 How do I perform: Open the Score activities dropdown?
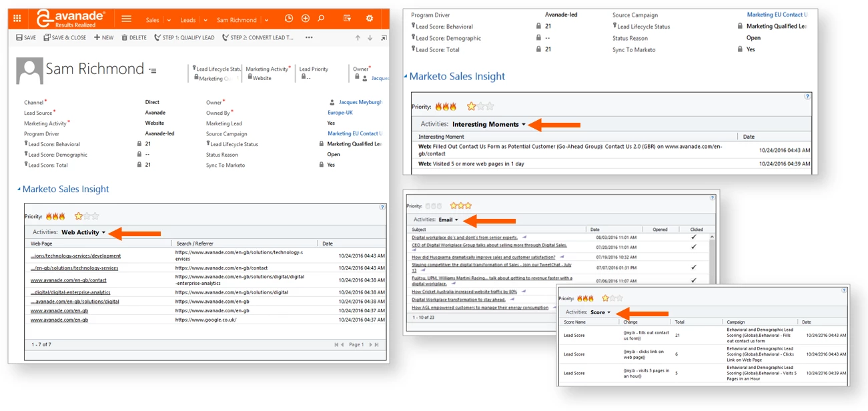coord(600,312)
